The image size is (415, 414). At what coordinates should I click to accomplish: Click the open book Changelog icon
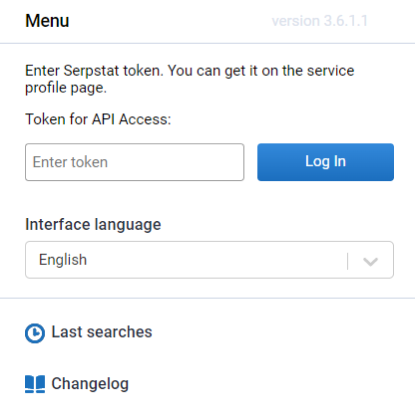[35, 384]
